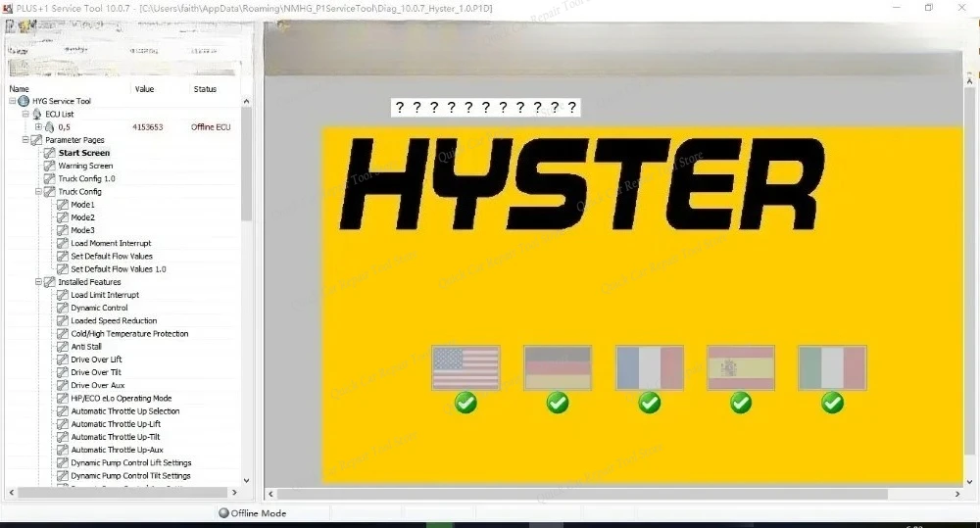The width and height of the screenshot is (980, 528).
Task: Click main view horizontal scrollbar left arrow
Action: (x=270, y=495)
